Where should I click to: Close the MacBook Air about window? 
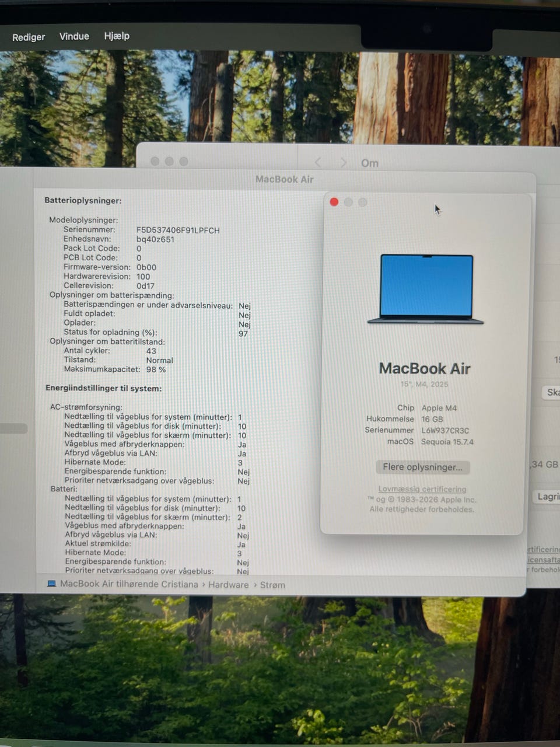tap(334, 202)
